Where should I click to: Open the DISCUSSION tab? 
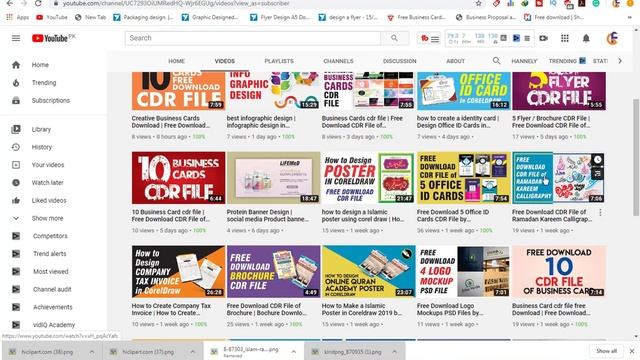[400, 61]
